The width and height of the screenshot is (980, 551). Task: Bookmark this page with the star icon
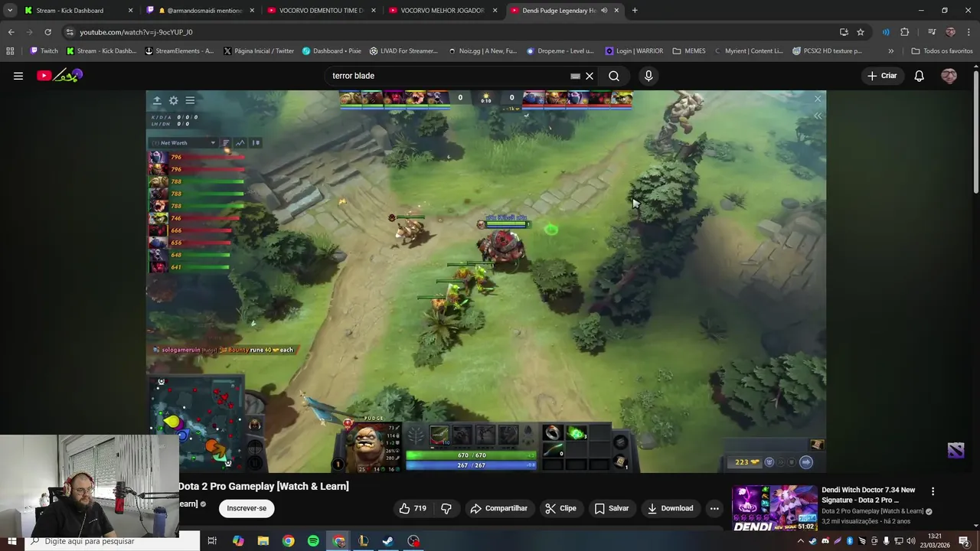point(861,32)
